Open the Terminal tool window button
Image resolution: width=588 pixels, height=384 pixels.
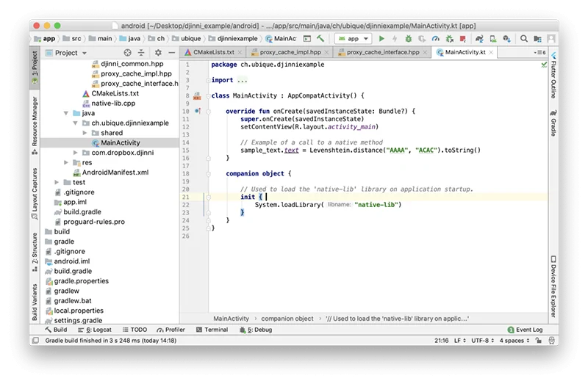pos(212,330)
